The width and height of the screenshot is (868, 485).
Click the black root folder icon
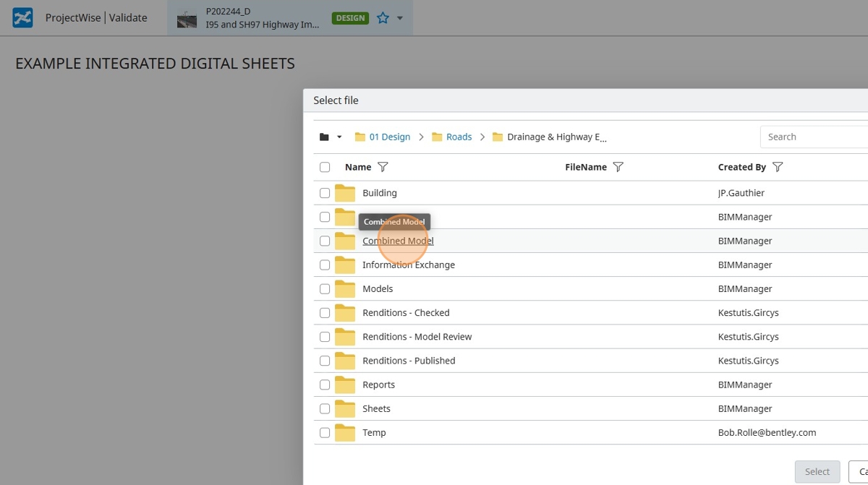(x=324, y=137)
